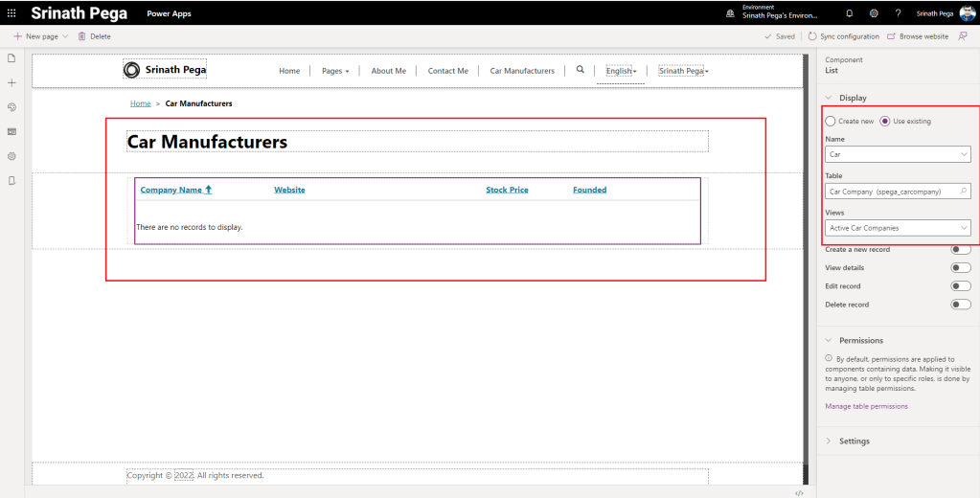980x498 pixels.
Task: Open the app launcher waffle menu
Action: 11,13
